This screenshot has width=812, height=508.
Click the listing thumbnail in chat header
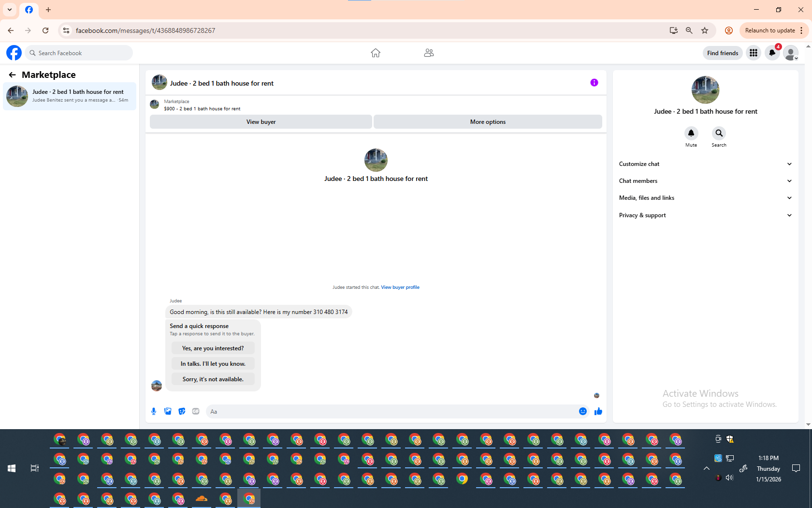pos(159,83)
